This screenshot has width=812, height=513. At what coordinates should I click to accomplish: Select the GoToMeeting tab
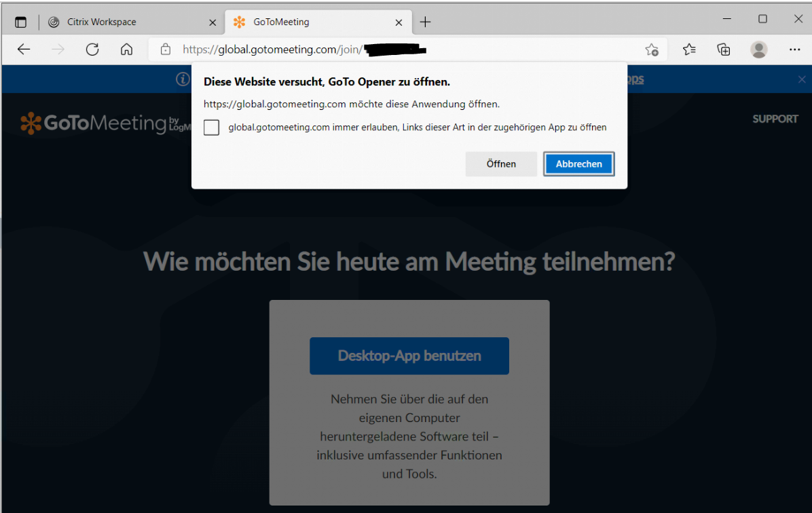[318, 22]
